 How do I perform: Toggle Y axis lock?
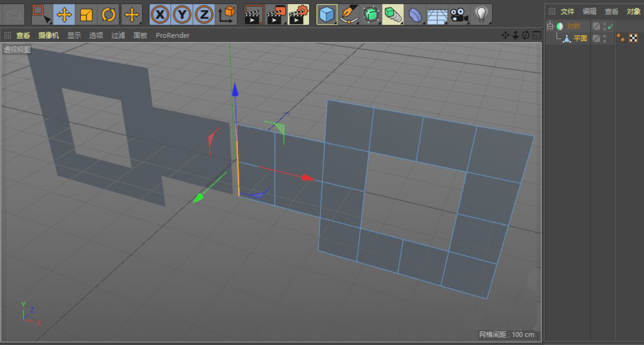182,15
